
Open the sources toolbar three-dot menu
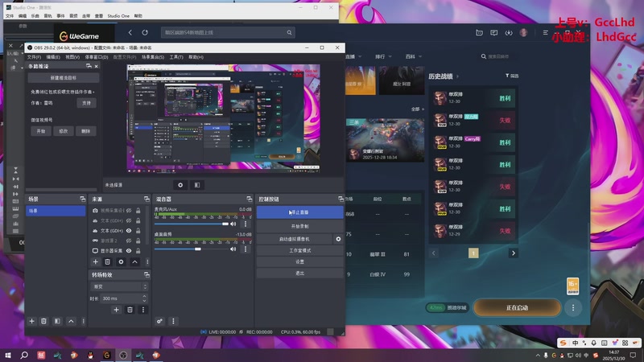click(x=147, y=262)
